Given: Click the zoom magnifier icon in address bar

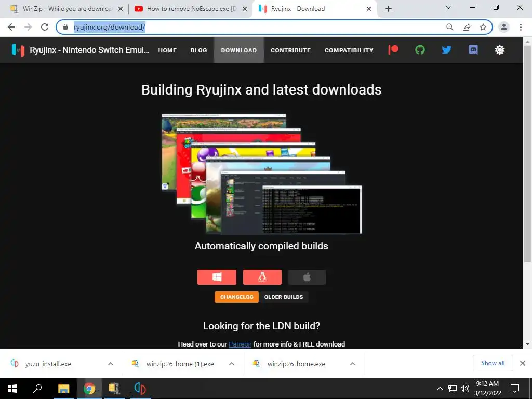Looking at the screenshot, I should 450,27.
